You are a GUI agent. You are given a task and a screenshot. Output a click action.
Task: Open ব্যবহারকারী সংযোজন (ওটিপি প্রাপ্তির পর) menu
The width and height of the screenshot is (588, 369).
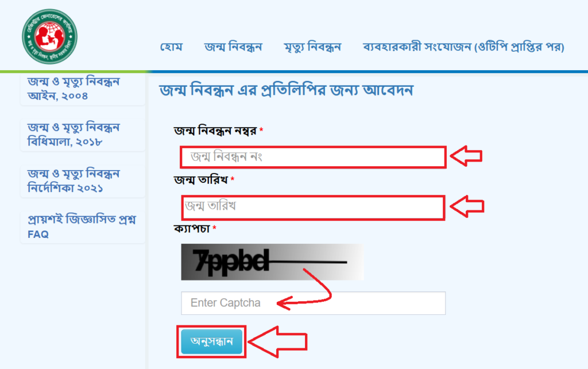click(463, 47)
